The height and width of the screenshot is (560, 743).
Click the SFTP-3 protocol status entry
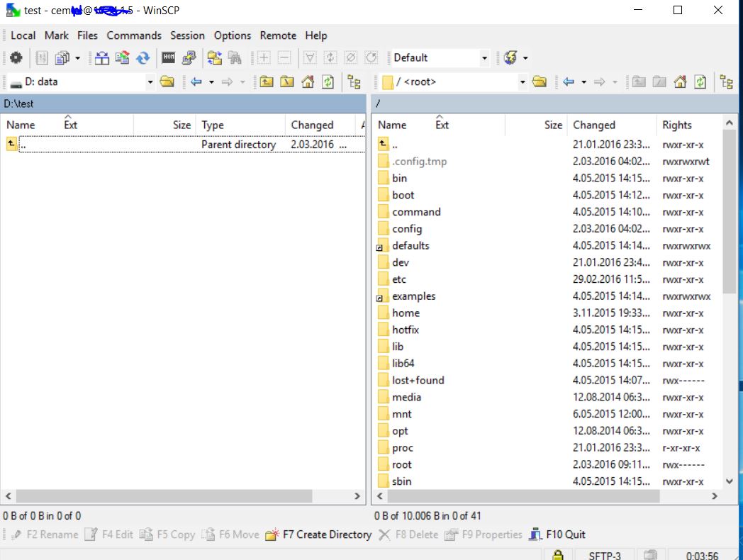point(605,555)
